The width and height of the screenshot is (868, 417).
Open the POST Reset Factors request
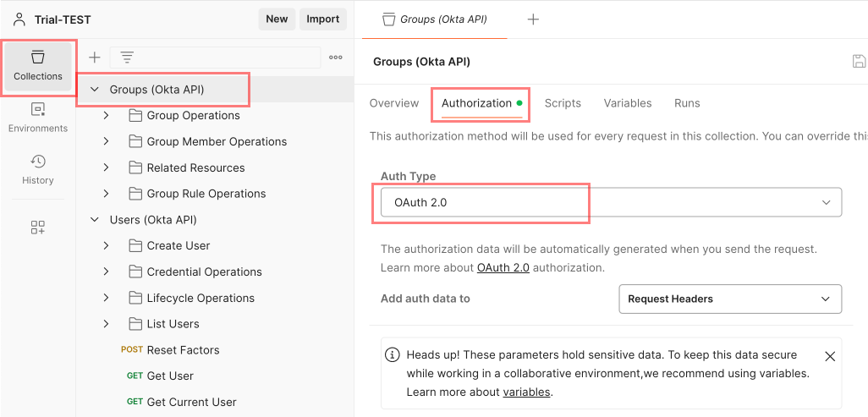[x=182, y=349]
